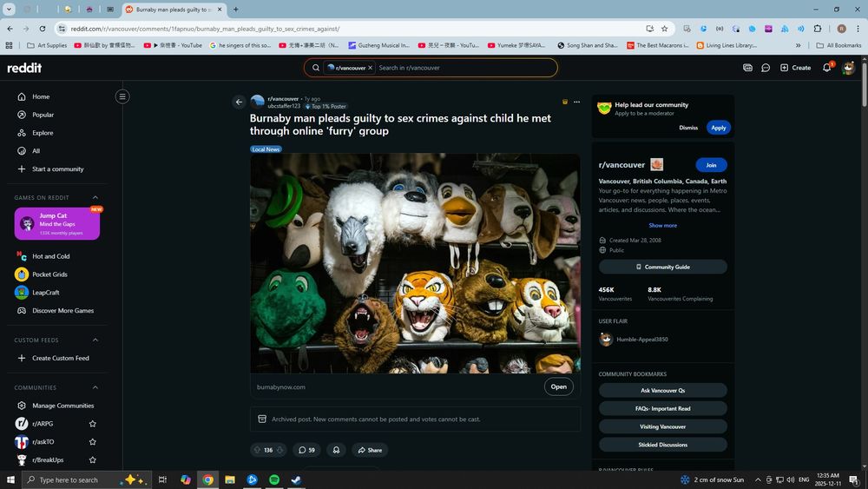Join r/vancouver
Viewport: 868px width, 489px height.
tap(712, 165)
